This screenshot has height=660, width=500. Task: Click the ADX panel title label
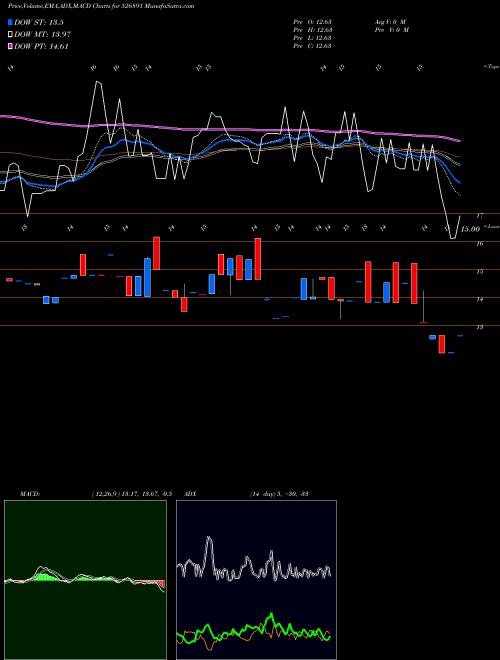190,494
